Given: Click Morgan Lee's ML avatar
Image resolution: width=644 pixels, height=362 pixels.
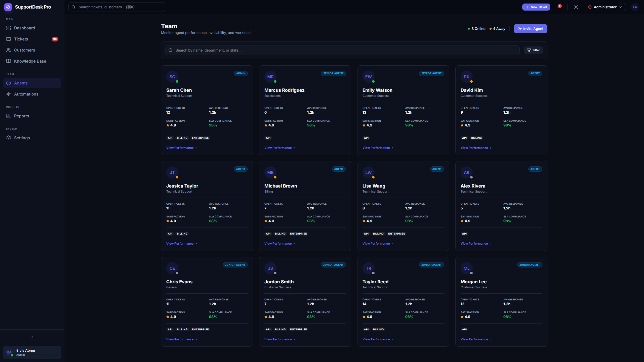Looking at the screenshot, I should (x=467, y=268).
